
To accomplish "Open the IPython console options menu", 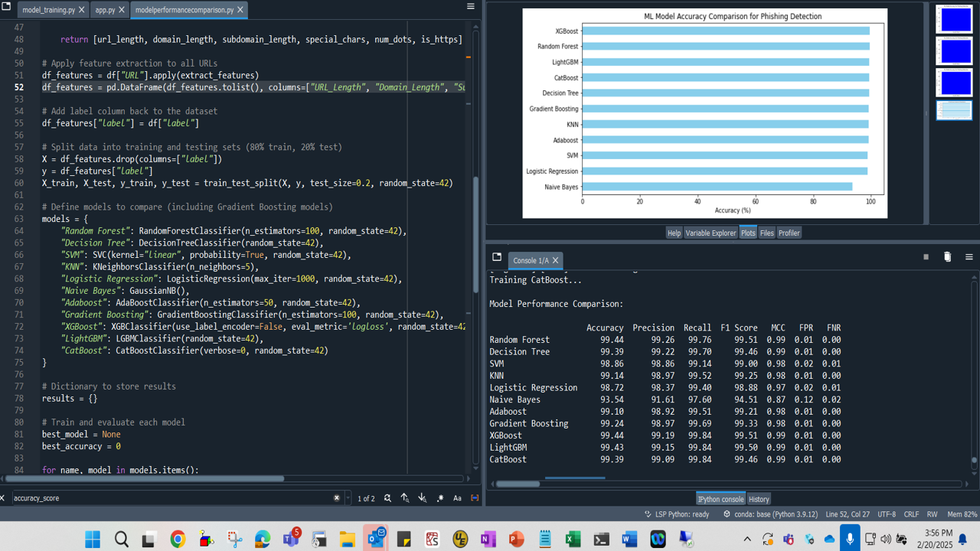I will click(x=969, y=257).
